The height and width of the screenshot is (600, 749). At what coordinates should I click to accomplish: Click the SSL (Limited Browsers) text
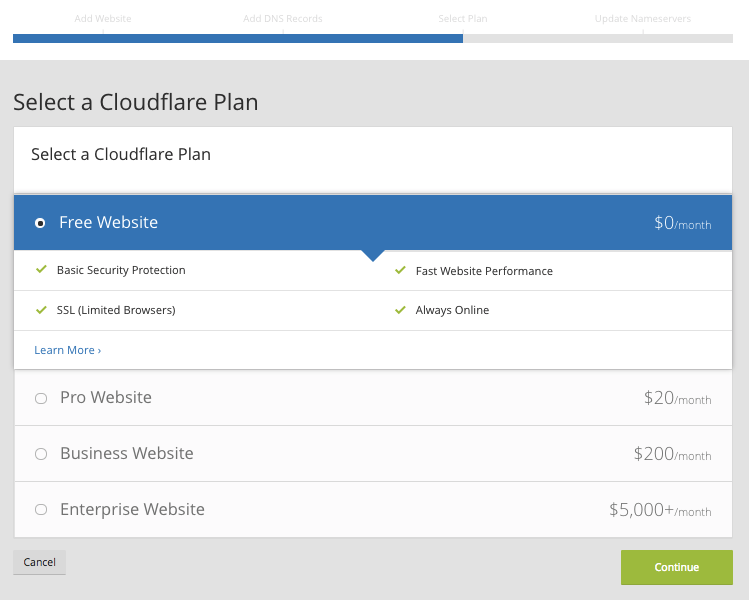coord(116,310)
